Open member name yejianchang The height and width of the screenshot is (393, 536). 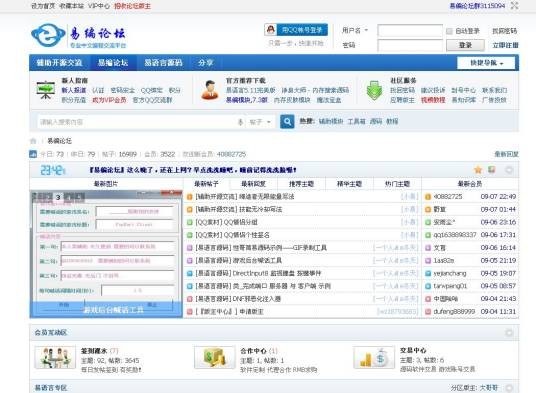coord(450,273)
